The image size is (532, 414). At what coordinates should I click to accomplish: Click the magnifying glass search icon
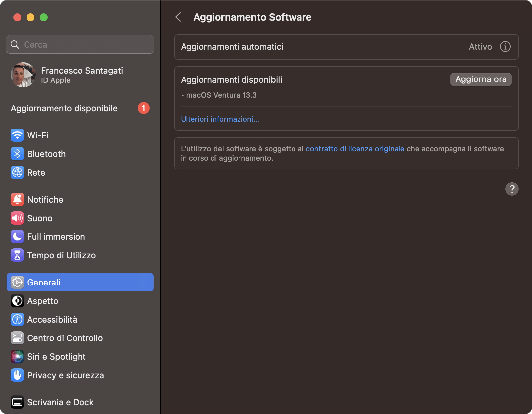tap(15, 44)
